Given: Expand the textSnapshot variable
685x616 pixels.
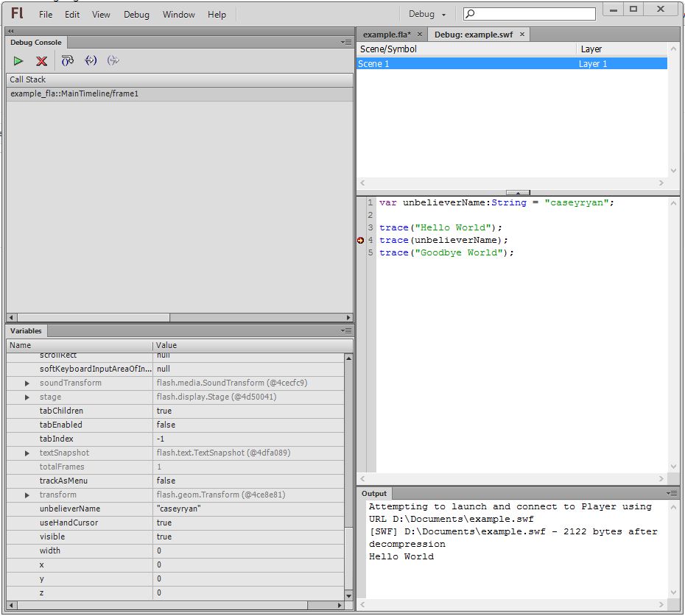Looking at the screenshot, I should pyautogui.click(x=27, y=453).
